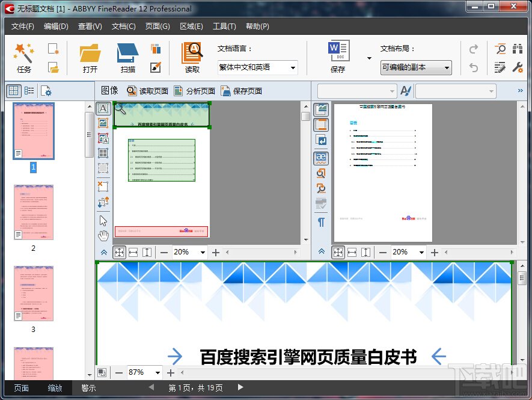Click the 保存页面 button
532x400 pixels.
[242, 91]
